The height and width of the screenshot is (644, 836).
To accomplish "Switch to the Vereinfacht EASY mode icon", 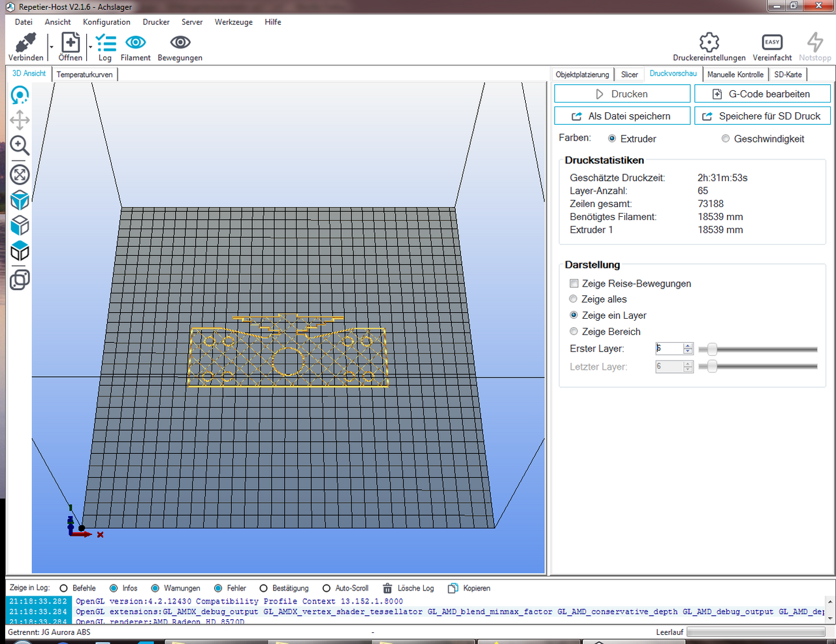I will tap(772, 42).
